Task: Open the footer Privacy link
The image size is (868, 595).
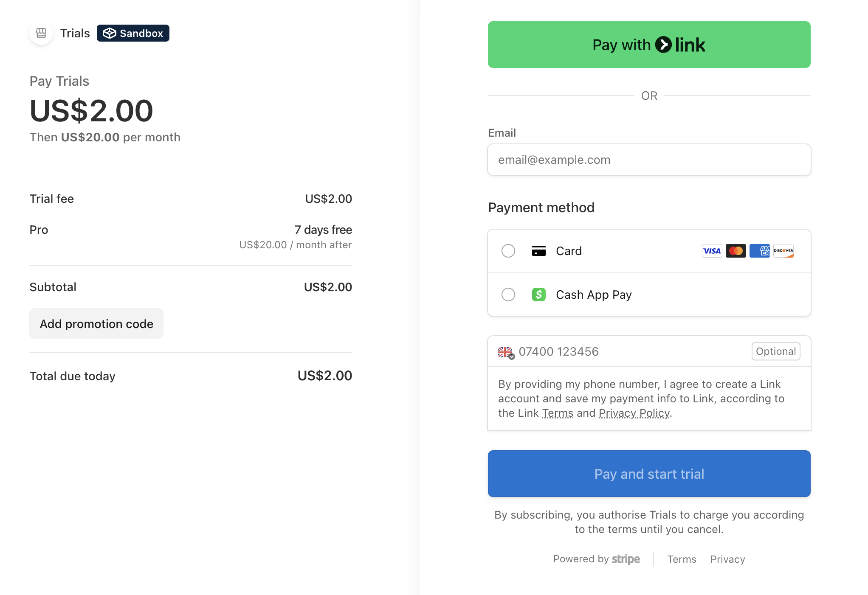Action: click(x=727, y=559)
